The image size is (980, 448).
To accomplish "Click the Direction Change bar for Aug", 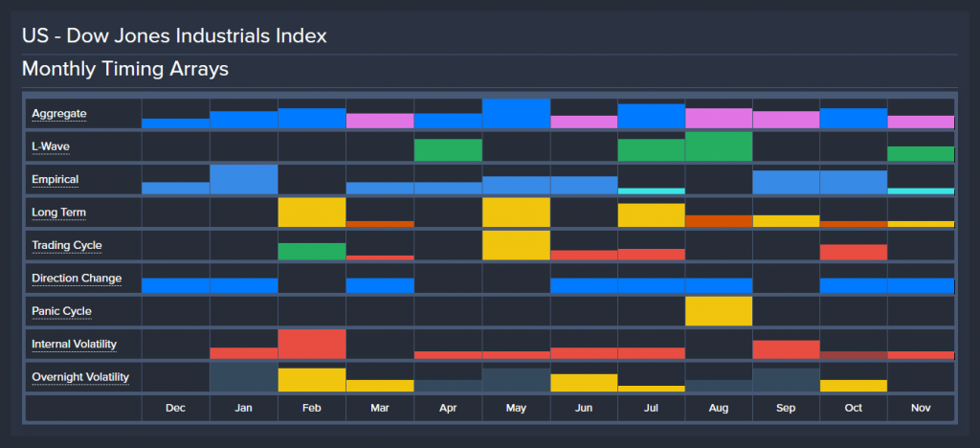I will point(719,285).
